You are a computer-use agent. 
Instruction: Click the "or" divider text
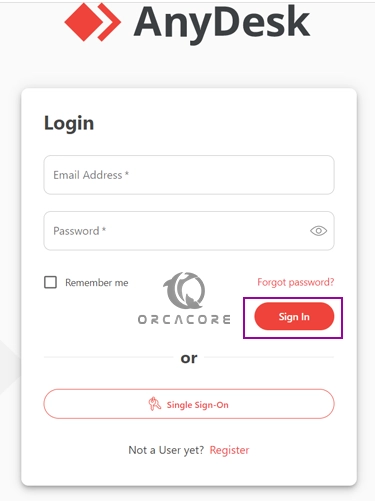point(189,359)
